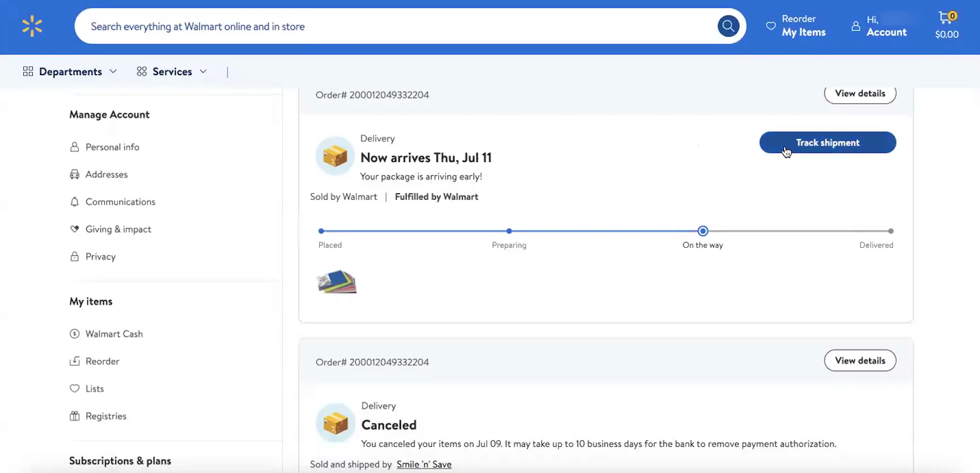Click the Manage Account heading

click(x=109, y=114)
